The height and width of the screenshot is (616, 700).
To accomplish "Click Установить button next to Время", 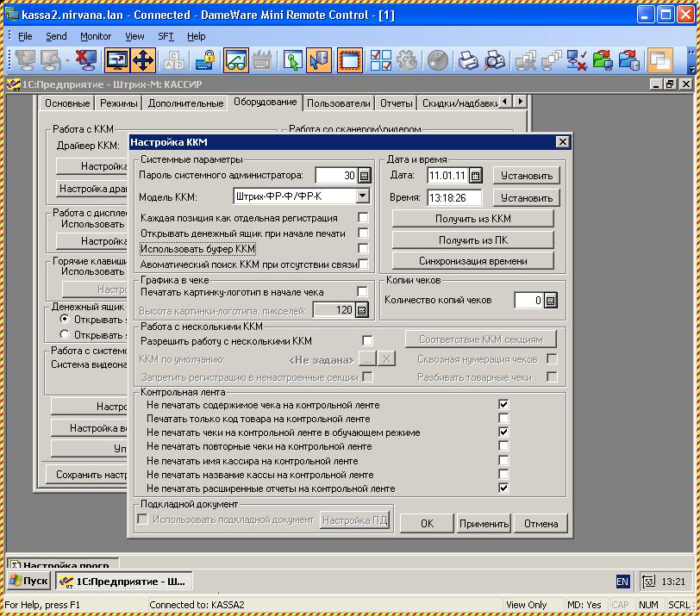I will tap(527, 197).
